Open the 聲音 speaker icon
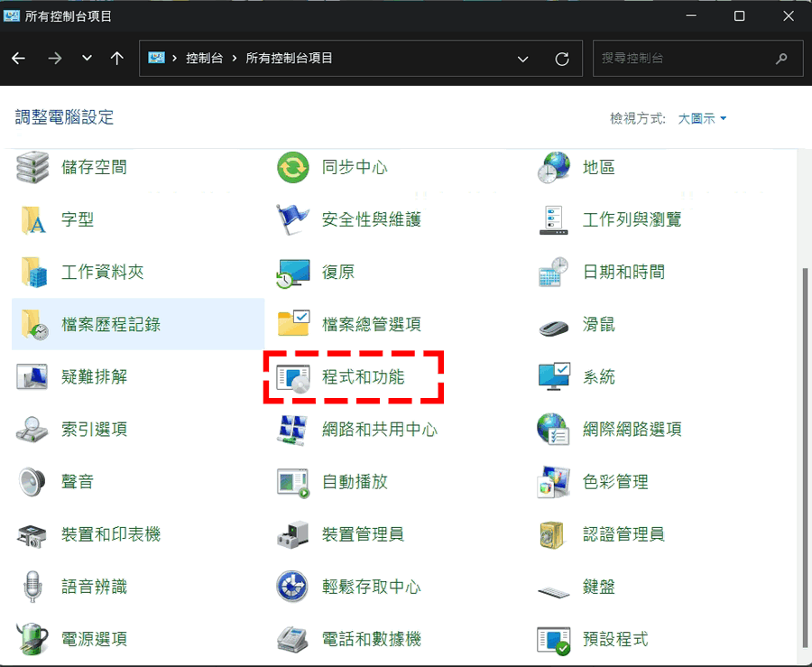Image resolution: width=812 pixels, height=667 pixels. [x=33, y=482]
